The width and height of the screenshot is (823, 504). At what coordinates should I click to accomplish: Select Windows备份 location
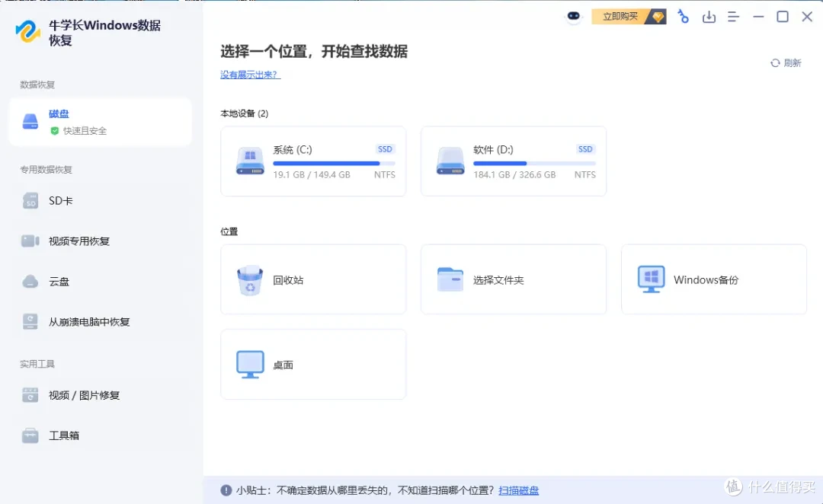point(714,279)
